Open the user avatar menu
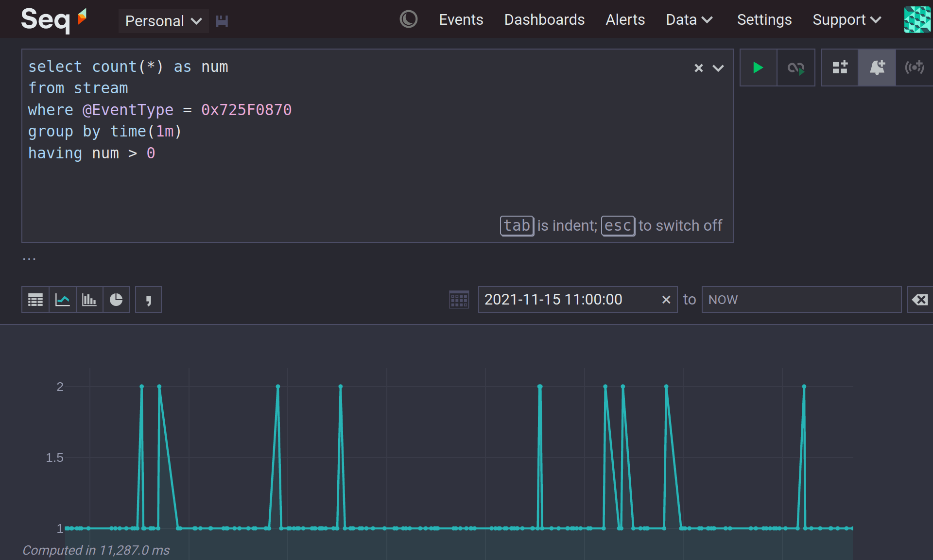933x560 pixels. click(917, 19)
